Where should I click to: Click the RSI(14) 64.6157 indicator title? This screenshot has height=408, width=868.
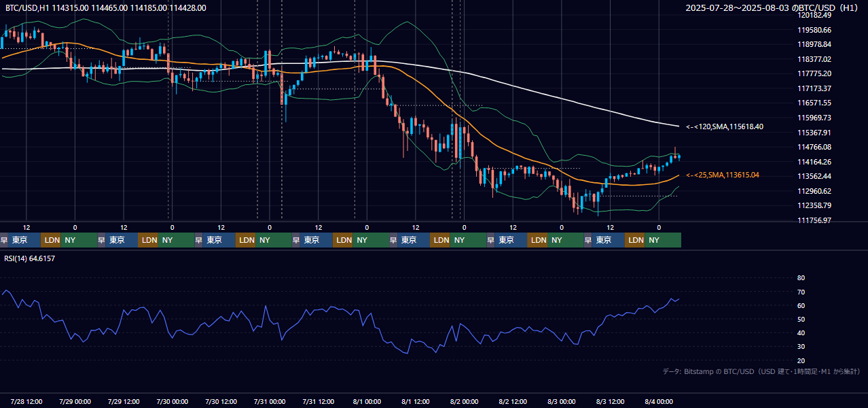(30, 258)
